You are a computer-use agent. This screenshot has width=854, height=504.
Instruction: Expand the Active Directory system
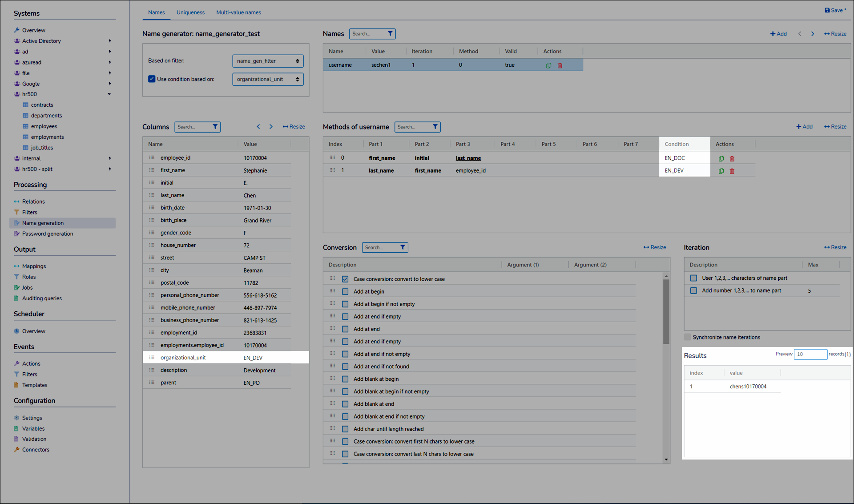point(109,41)
